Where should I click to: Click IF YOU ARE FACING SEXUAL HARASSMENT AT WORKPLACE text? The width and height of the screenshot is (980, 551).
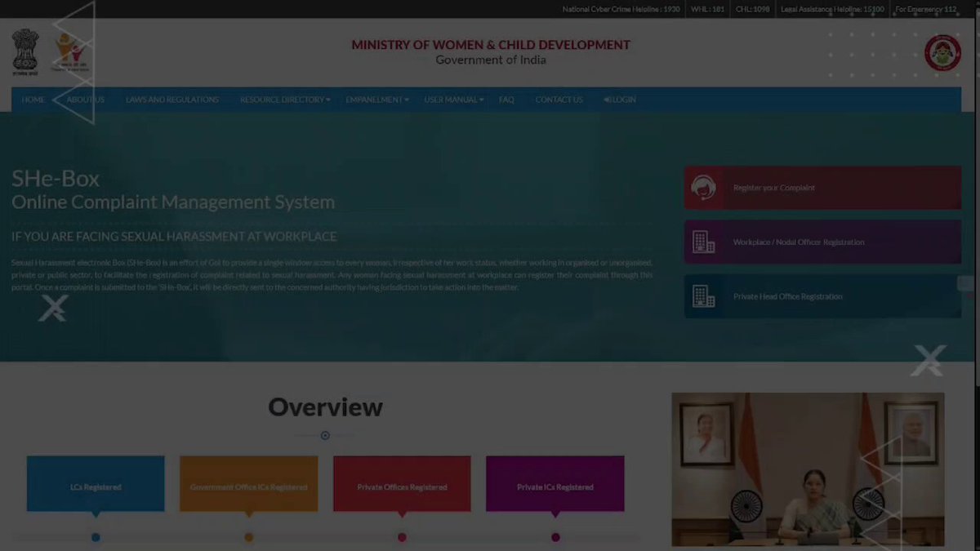pos(174,237)
